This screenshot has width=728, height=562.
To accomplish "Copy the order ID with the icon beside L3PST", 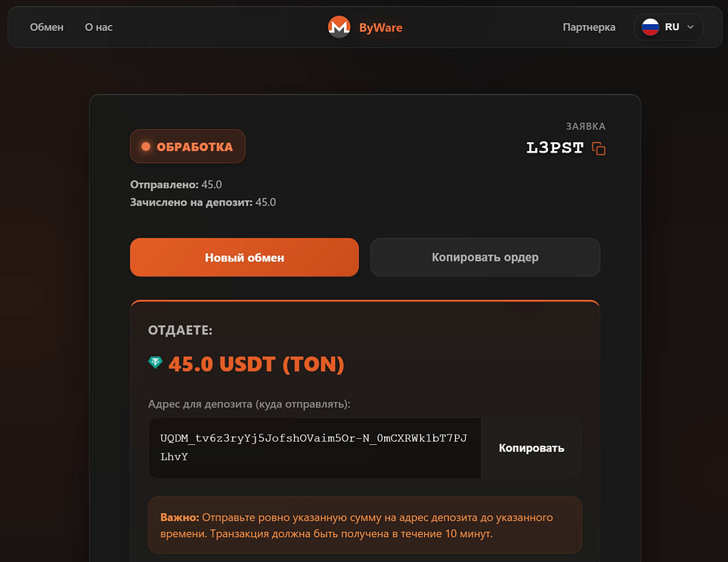I will (599, 149).
